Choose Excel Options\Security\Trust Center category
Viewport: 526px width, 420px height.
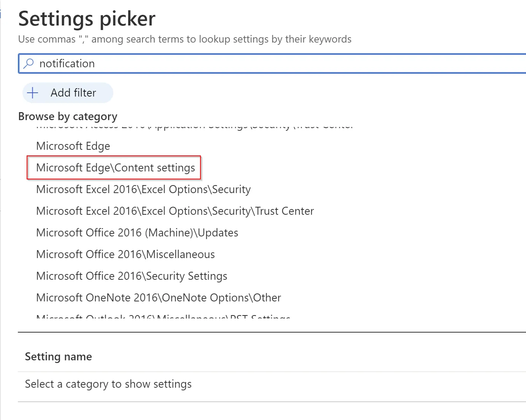coord(175,211)
